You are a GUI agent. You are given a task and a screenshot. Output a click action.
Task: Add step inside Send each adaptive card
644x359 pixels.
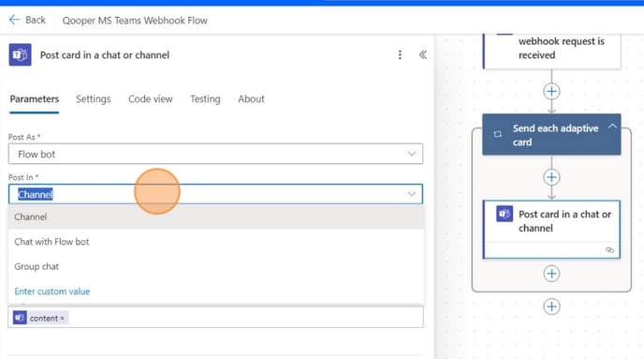click(551, 177)
